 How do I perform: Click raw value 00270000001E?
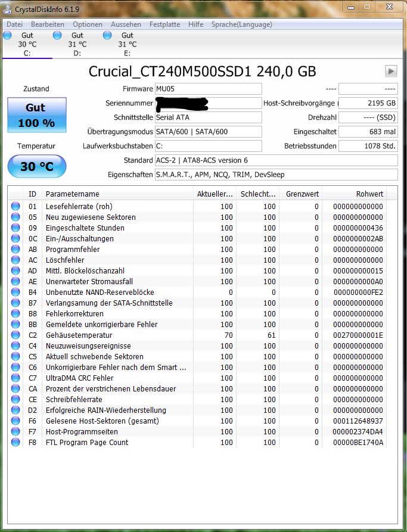(x=358, y=335)
